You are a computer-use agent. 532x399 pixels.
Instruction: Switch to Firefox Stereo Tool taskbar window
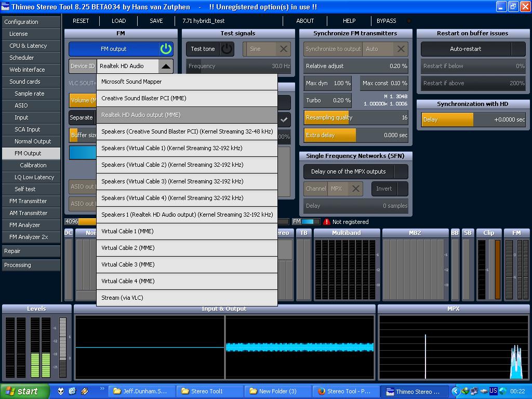point(347,391)
